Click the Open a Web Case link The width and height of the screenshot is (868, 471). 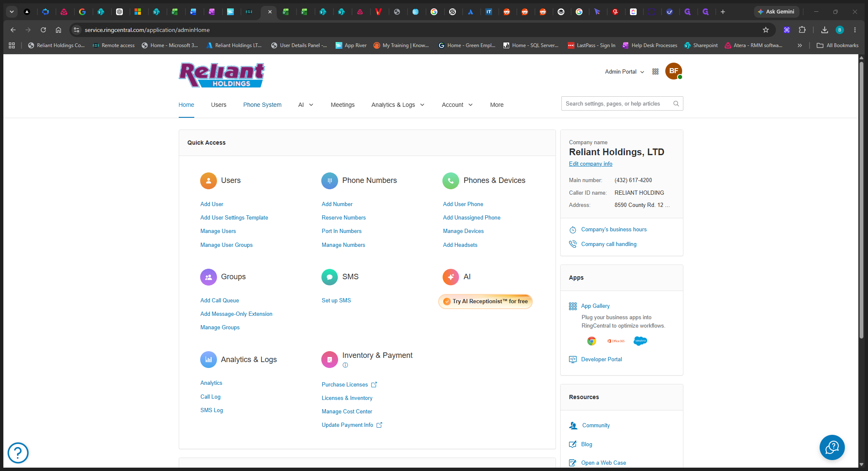click(603, 463)
